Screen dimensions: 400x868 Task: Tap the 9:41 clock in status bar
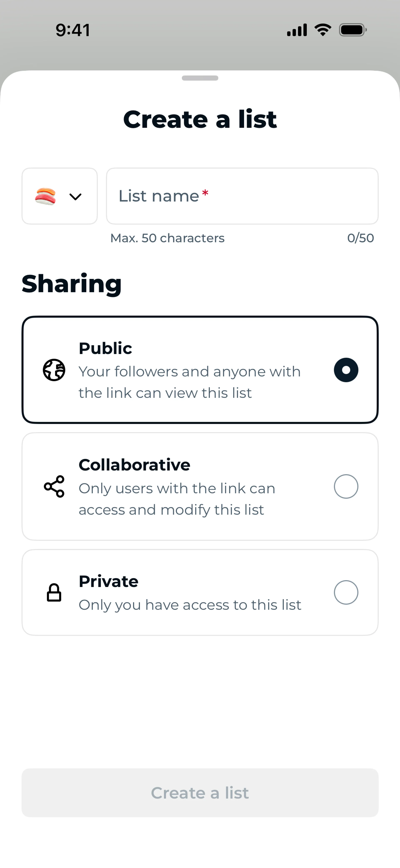pos(73,30)
